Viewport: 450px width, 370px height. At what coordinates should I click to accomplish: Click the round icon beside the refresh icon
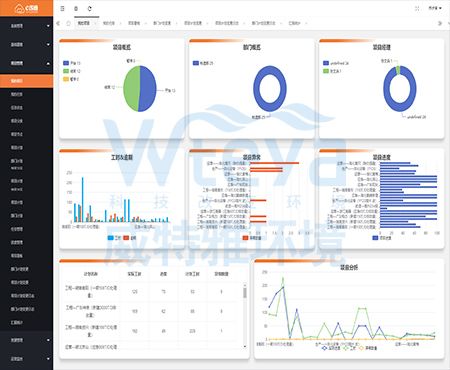76,9
